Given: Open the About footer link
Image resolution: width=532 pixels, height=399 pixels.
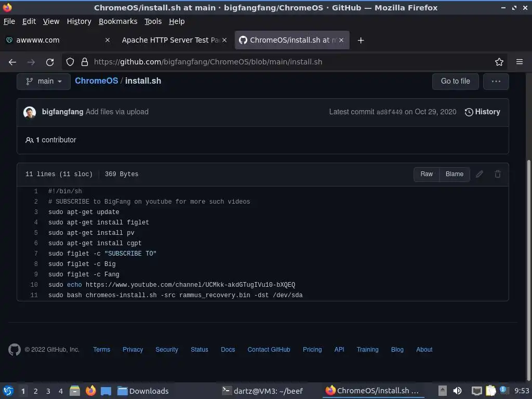Looking at the screenshot, I should point(424,350).
